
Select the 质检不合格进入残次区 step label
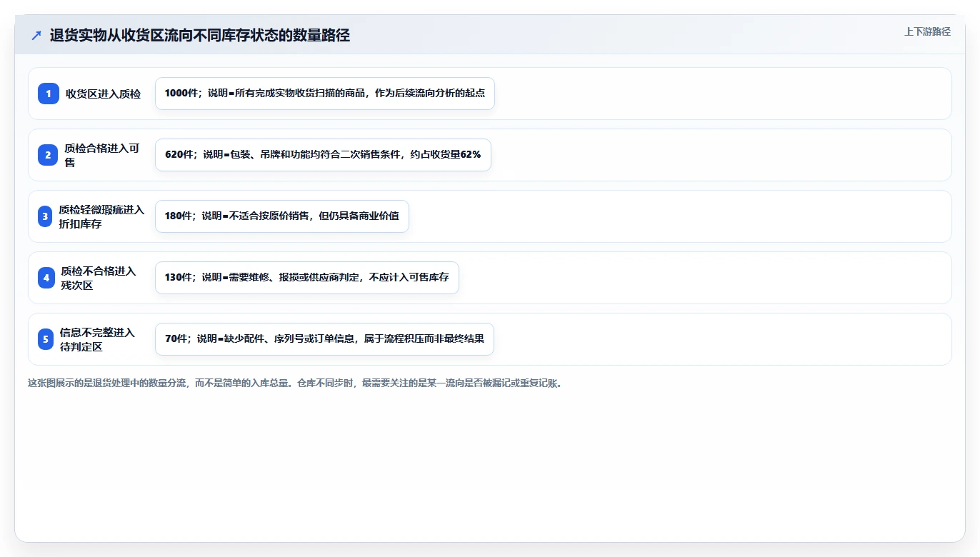coord(99,278)
